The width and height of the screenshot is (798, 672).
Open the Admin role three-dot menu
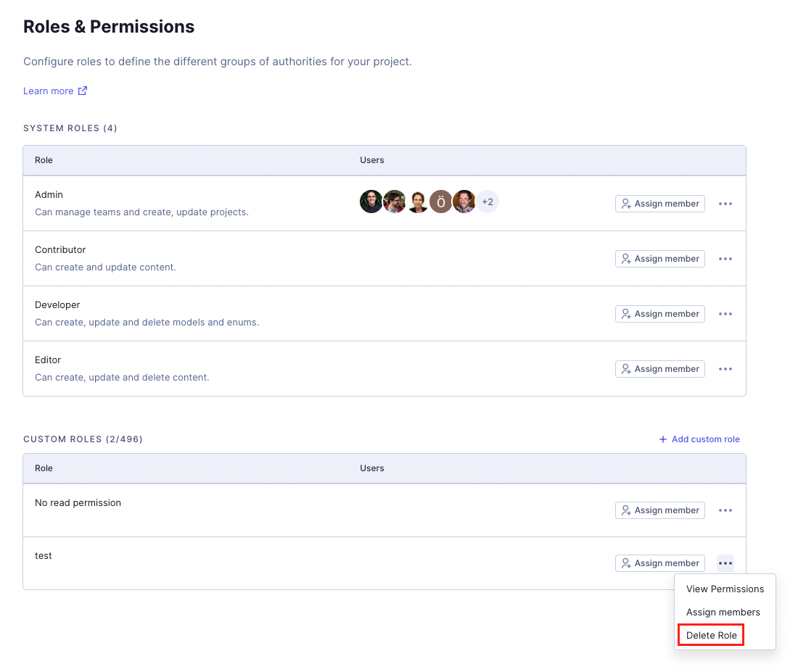point(725,204)
